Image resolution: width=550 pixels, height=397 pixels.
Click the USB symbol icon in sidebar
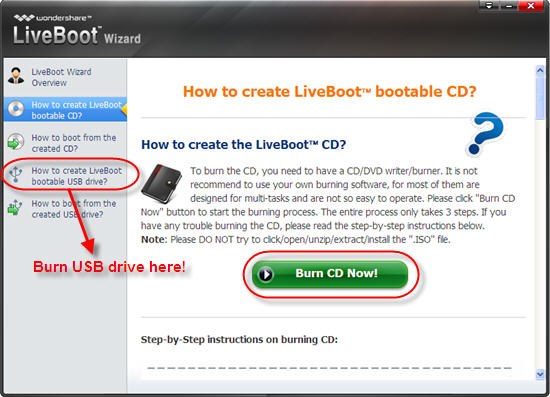15,174
